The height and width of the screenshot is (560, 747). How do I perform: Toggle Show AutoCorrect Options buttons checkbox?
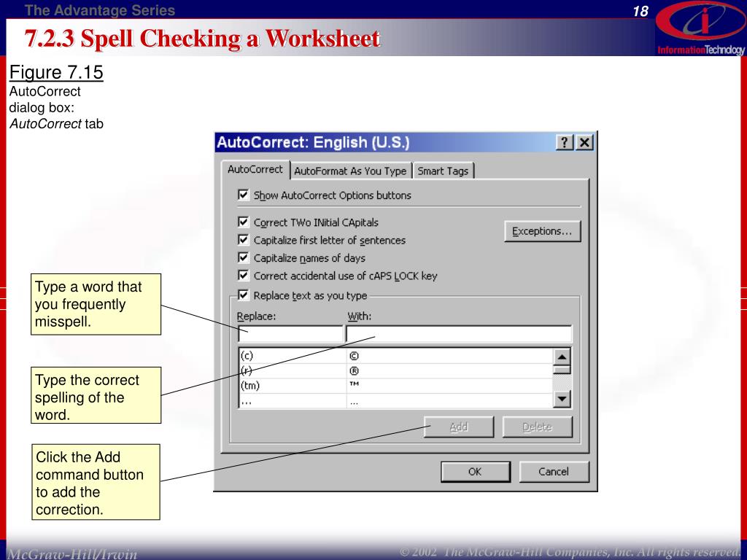coord(244,195)
